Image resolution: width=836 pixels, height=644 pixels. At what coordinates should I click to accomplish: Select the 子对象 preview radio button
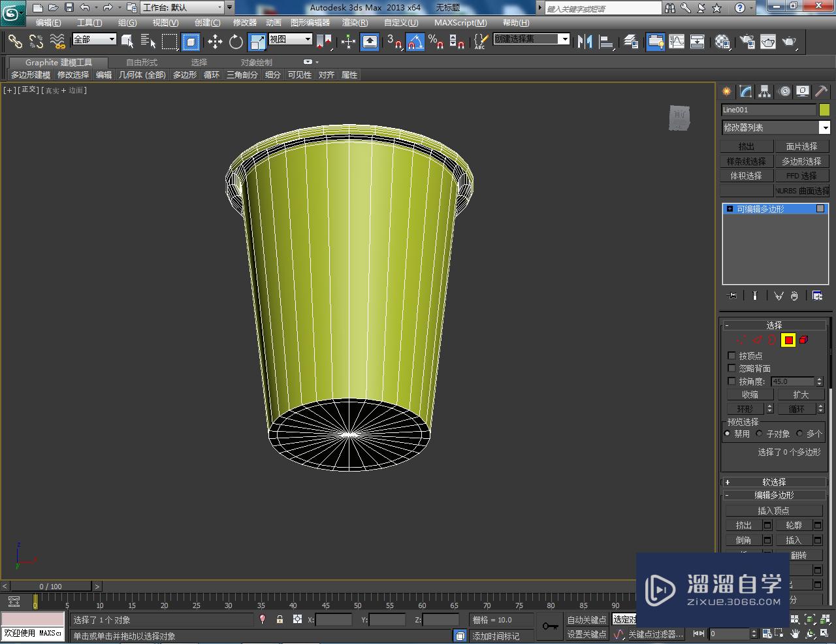[759, 434]
